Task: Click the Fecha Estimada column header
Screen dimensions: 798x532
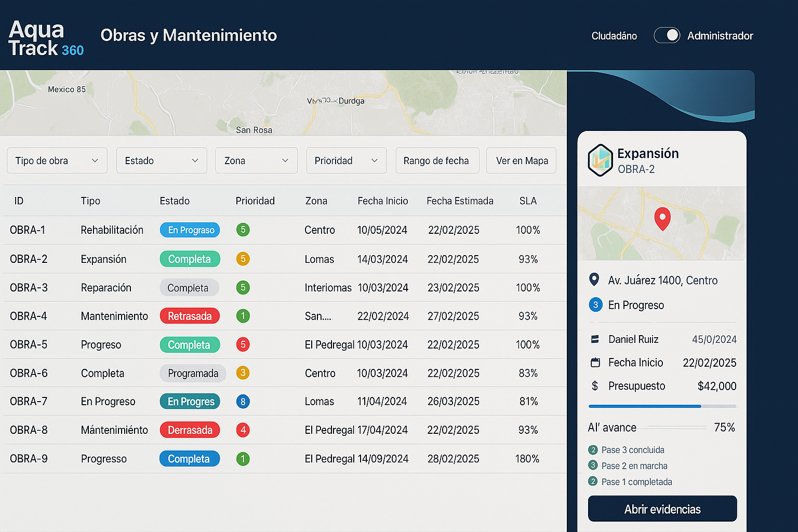Action: coord(460,201)
